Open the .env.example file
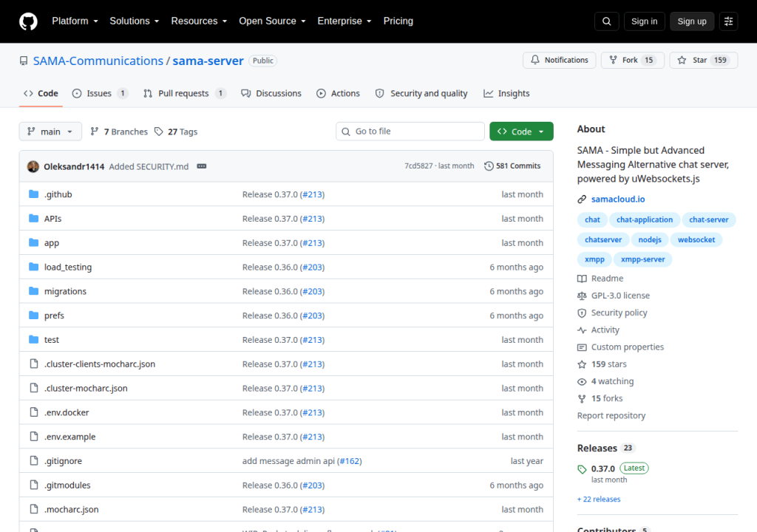Viewport: 757px width, 532px height. click(70, 437)
